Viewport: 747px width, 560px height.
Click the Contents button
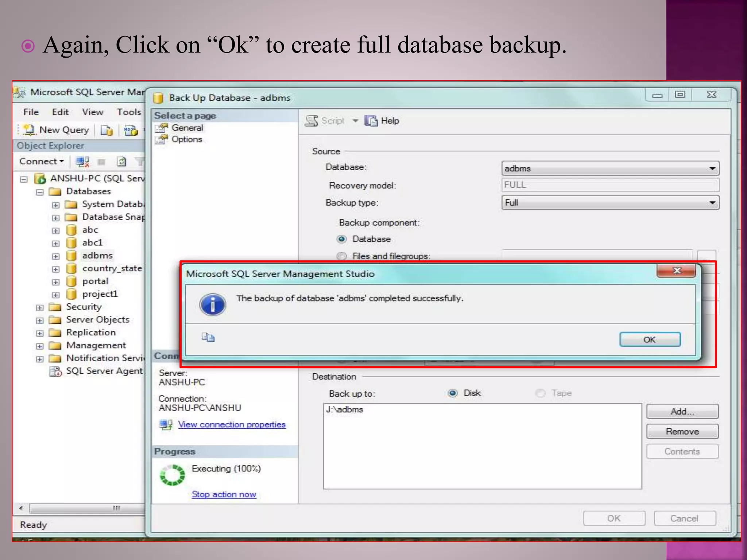(682, 451)
